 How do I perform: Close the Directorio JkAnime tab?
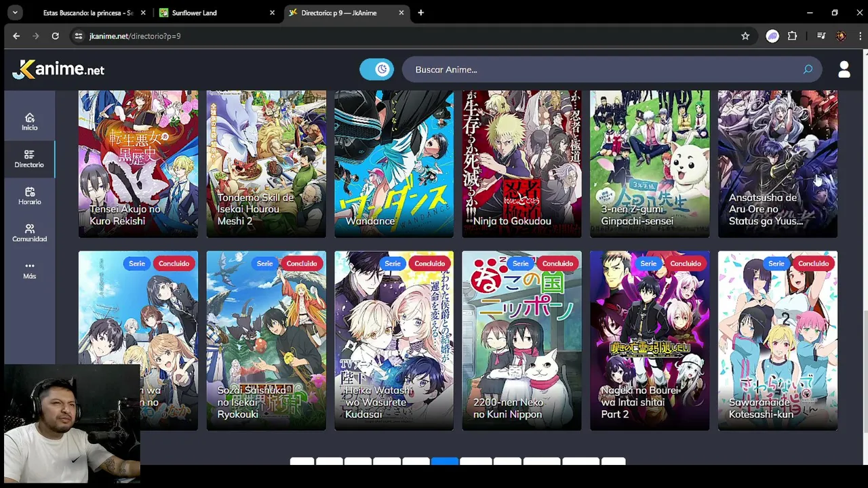tap(401, 13)
